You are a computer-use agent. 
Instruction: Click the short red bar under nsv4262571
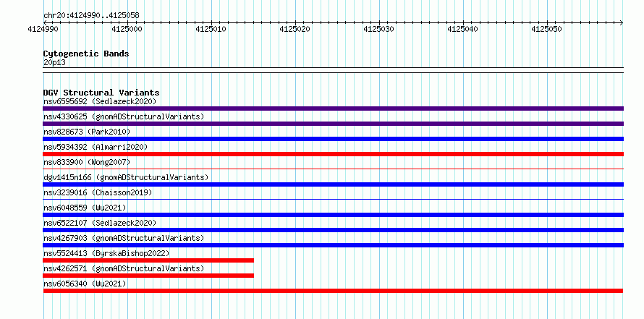coord(148,276)
